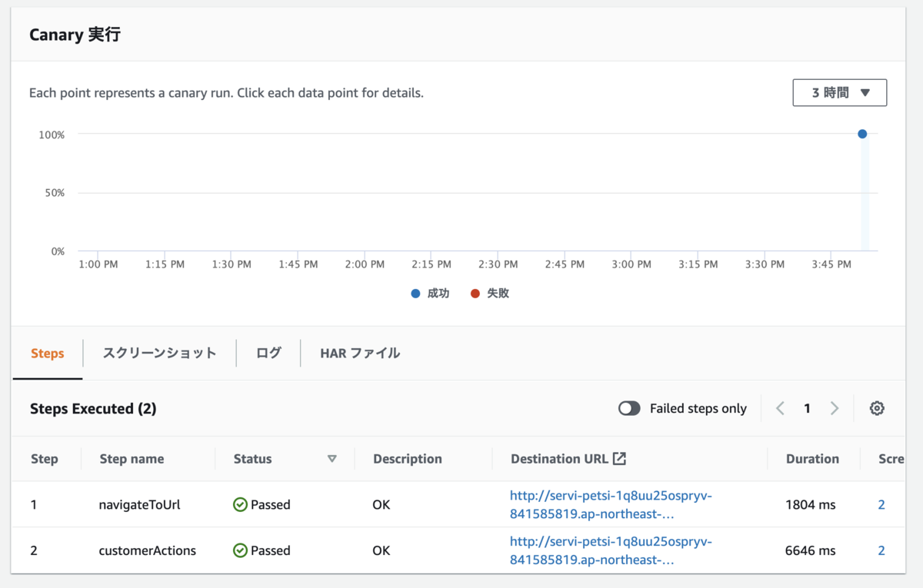
Task: Click the Description column header
Action: click(x=408, y=459)
